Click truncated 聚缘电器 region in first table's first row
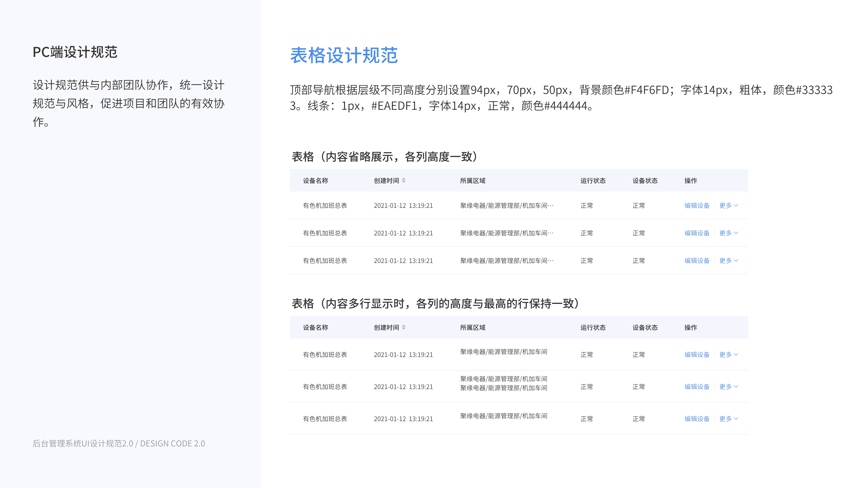Viewport: 868px width, 488px height. coord(507,205)
